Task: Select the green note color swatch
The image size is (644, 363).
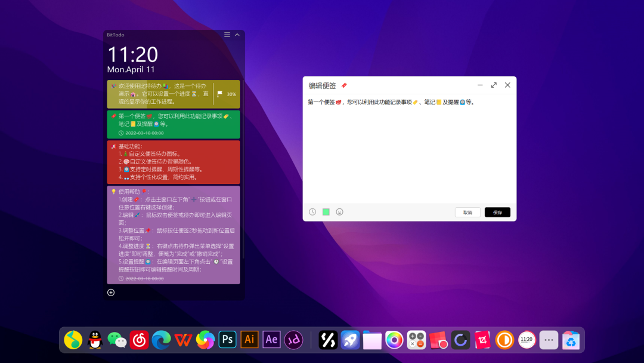Action: pyautogui.click(x=326, y=212)
